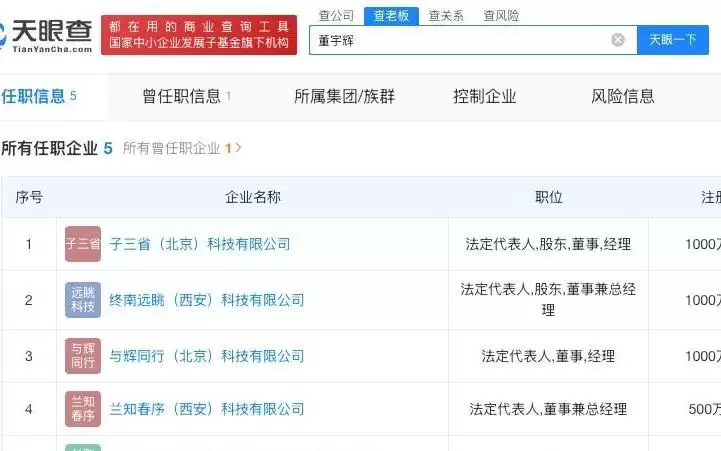The width and height of the screenshot is (721, 451).
Task: Open the 风险信息 tab
Action: [623, 97]
